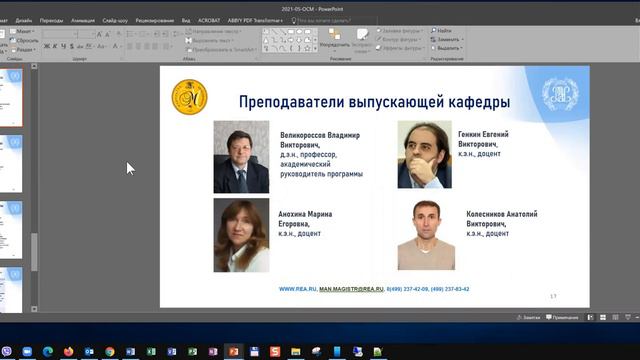Select the star shape in shapes gallery
640x360 pixels.
pos(307,49)
